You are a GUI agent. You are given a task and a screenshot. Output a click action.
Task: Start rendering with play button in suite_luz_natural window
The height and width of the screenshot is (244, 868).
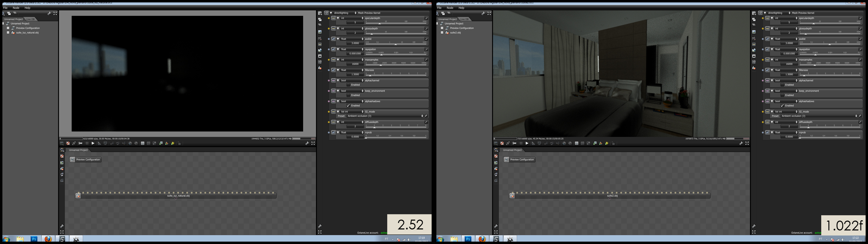pyautogui.click(x=93, y=143)
